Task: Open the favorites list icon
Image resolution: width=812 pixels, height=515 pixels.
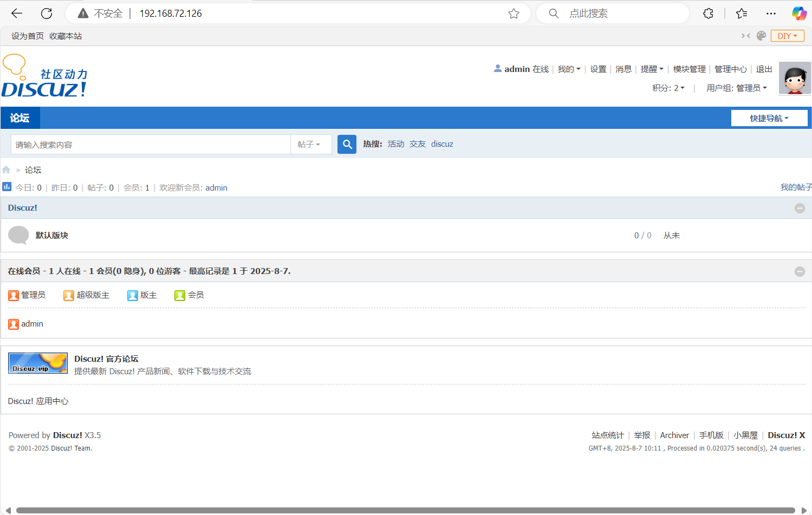Action: [742, 14]
